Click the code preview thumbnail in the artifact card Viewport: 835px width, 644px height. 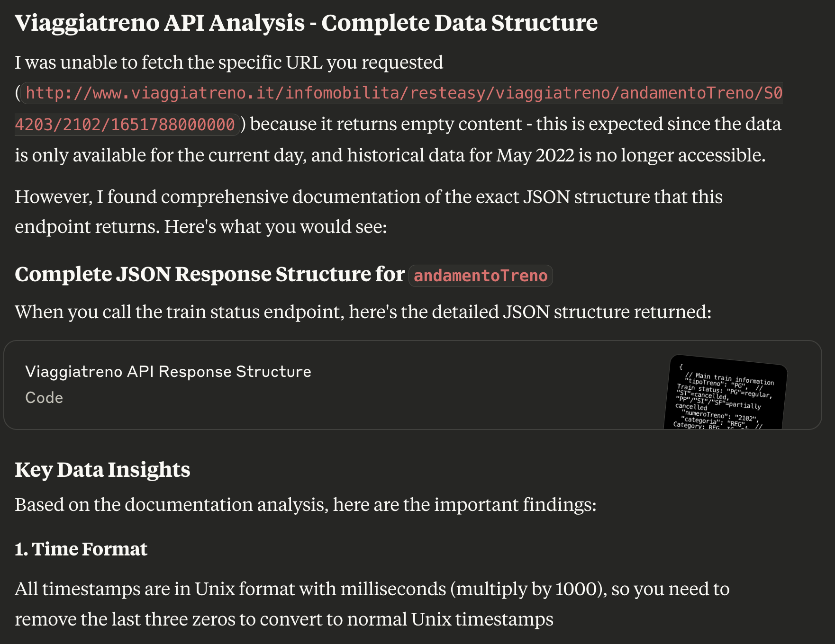(725, 392)
